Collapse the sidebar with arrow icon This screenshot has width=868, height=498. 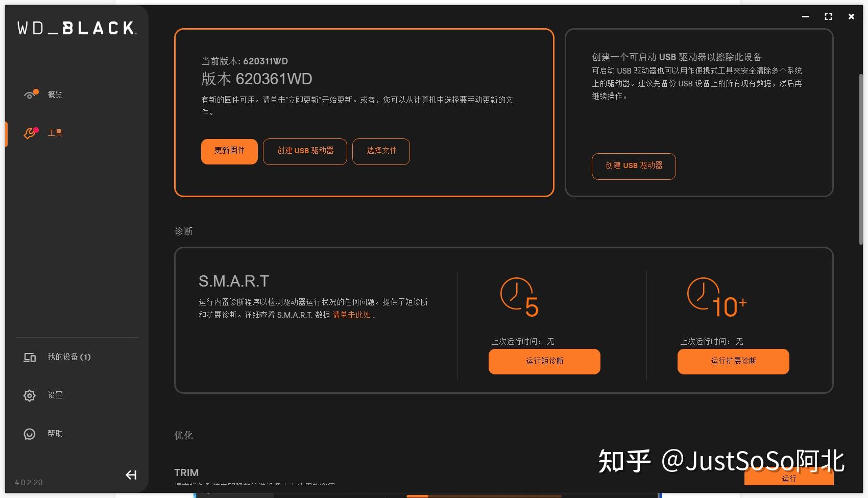click(131, 475)
